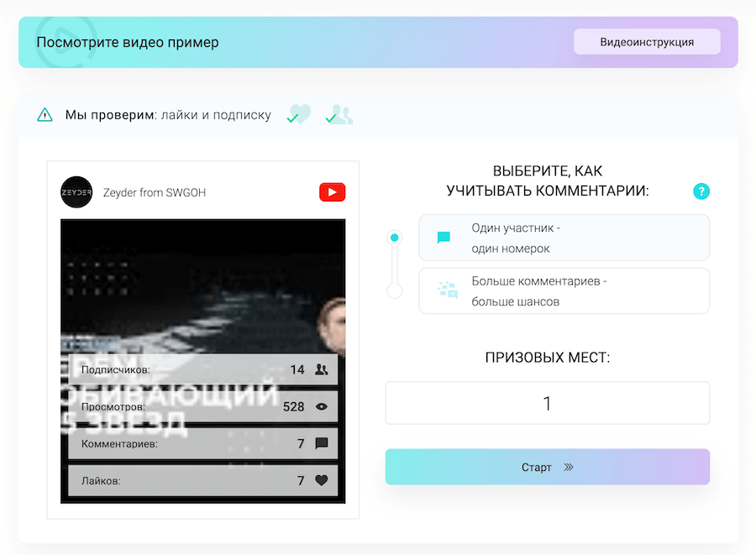Click the heart icon in Лайков row
The image size is (756, 555).
point(322,480)
